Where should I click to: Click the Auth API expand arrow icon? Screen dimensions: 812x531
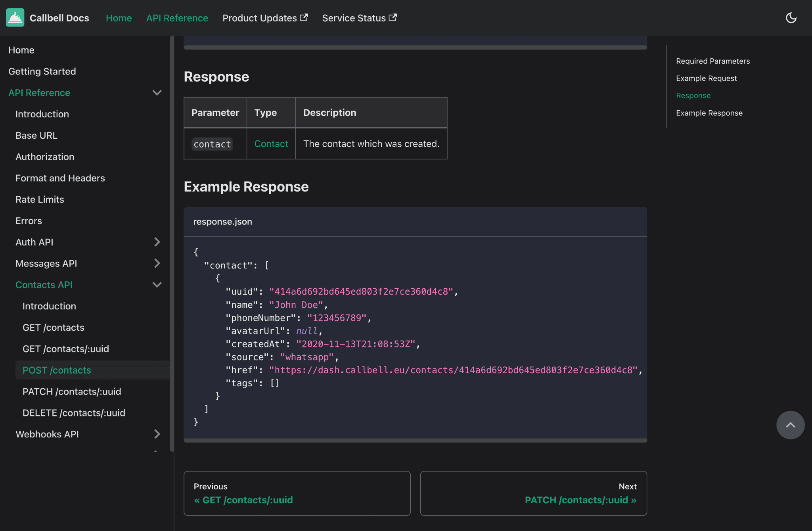click(157, 241)
